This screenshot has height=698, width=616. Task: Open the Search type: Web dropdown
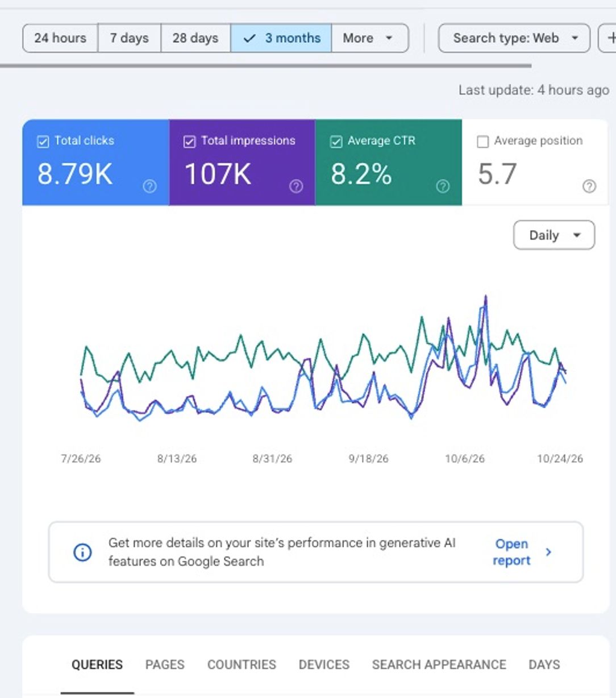[514, 38]
